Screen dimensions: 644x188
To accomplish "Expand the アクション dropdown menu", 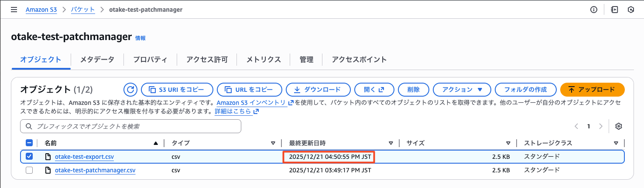I will coord(462,90).
